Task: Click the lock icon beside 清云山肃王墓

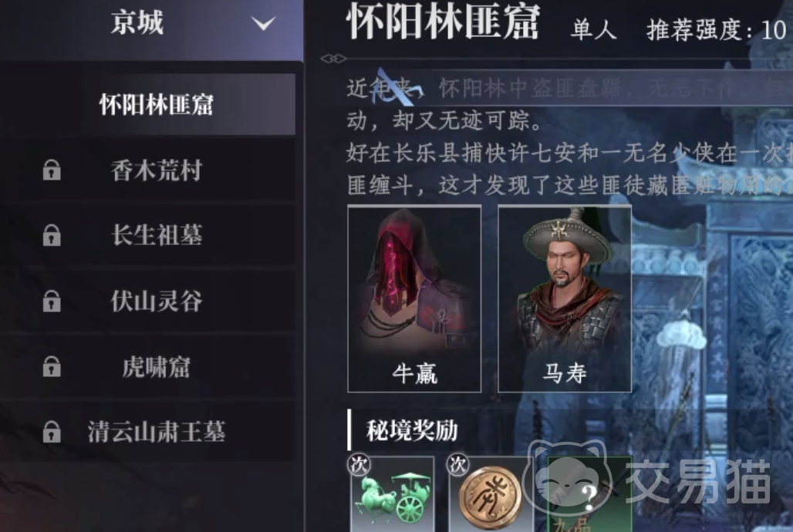Action: tap(52, 432)
